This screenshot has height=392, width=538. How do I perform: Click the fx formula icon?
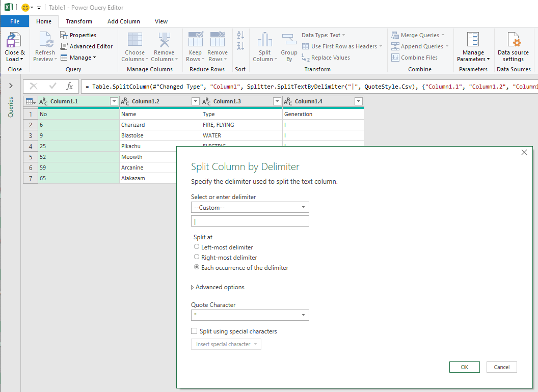click(x=69, y=86)
